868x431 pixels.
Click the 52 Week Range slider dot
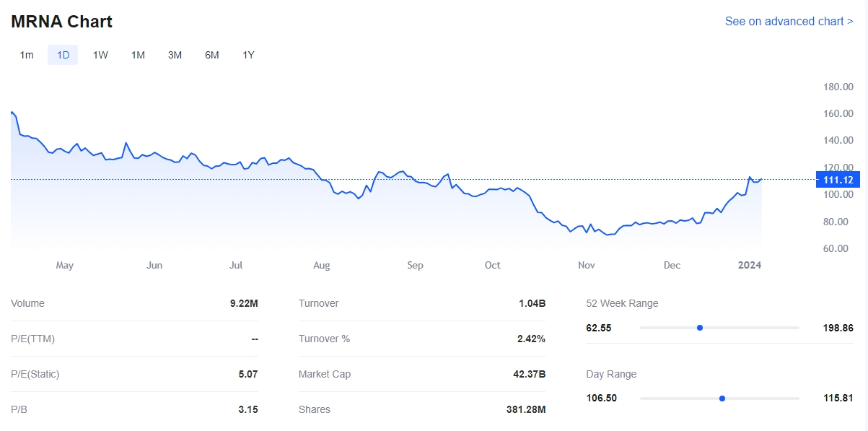point(700,328)
